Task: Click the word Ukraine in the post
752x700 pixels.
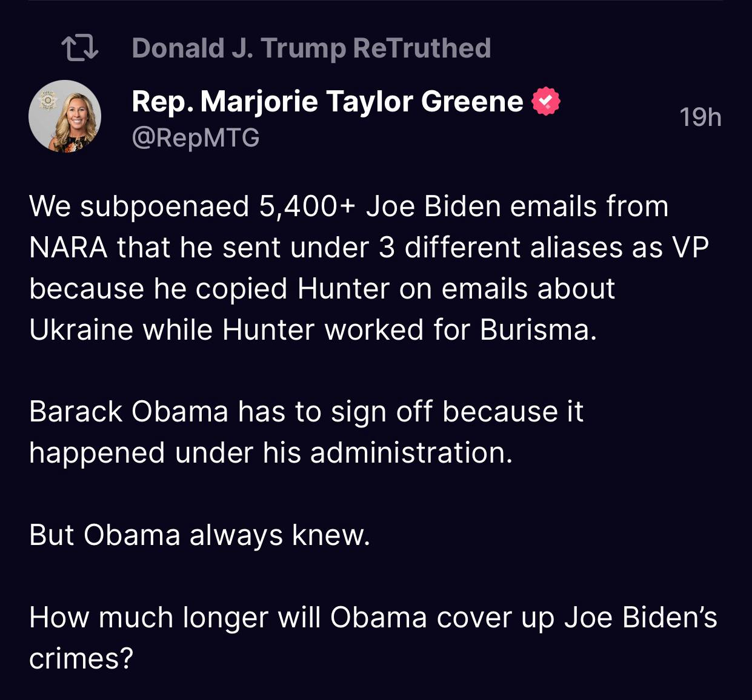Action: [x=81, y=330]
